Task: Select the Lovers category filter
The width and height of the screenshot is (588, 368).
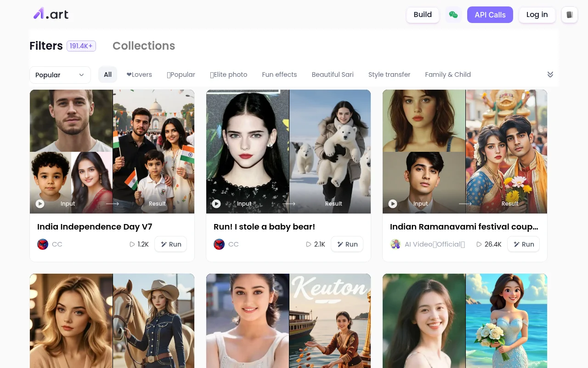Action: [139, 75]
